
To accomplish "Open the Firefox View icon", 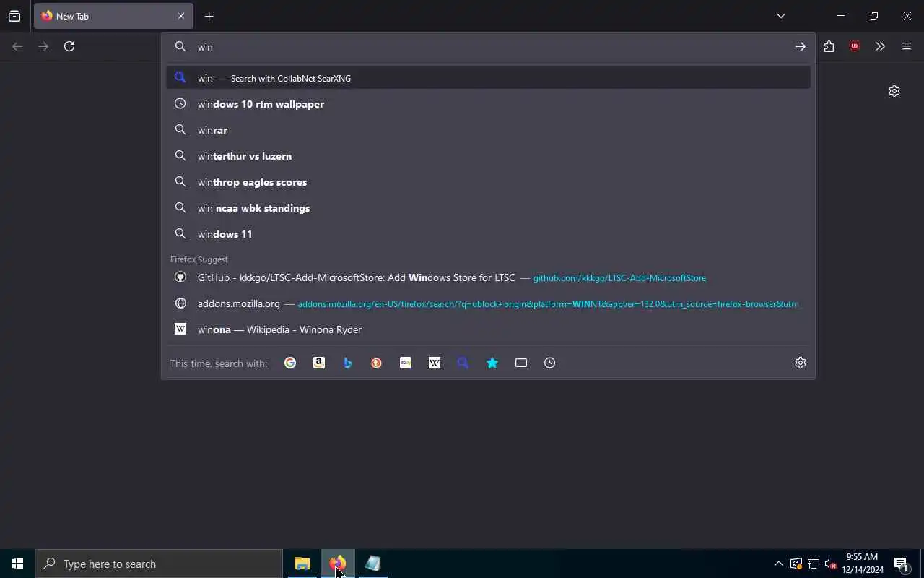I will (x=14, y=16).
